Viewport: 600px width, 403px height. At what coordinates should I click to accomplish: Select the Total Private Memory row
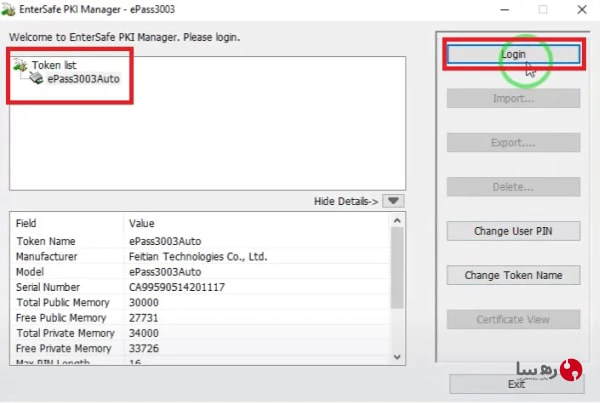(201, 333)
